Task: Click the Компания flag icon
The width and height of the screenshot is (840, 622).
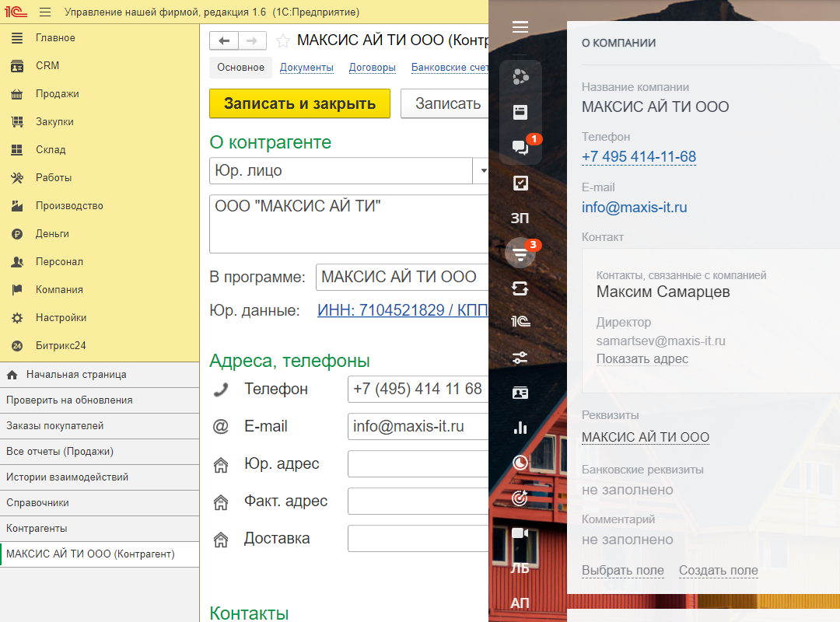Action: click(17, 289)
